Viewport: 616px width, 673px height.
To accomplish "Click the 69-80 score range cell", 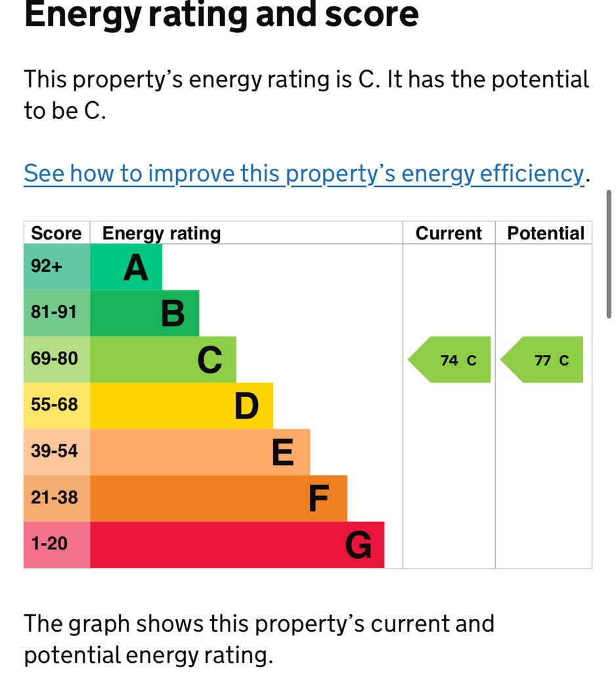I will (57, 360).
